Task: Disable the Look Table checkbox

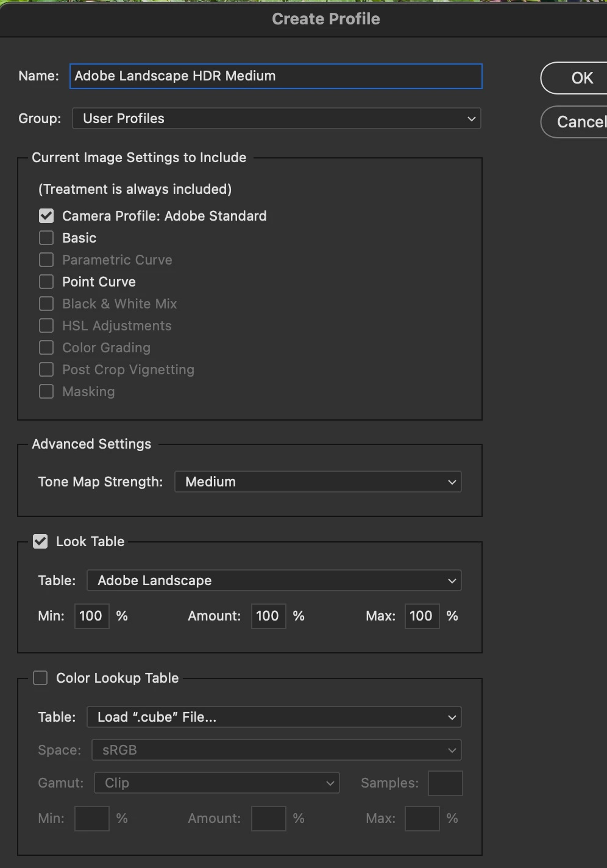Action: pyautogui.click(x=40, y=541)
